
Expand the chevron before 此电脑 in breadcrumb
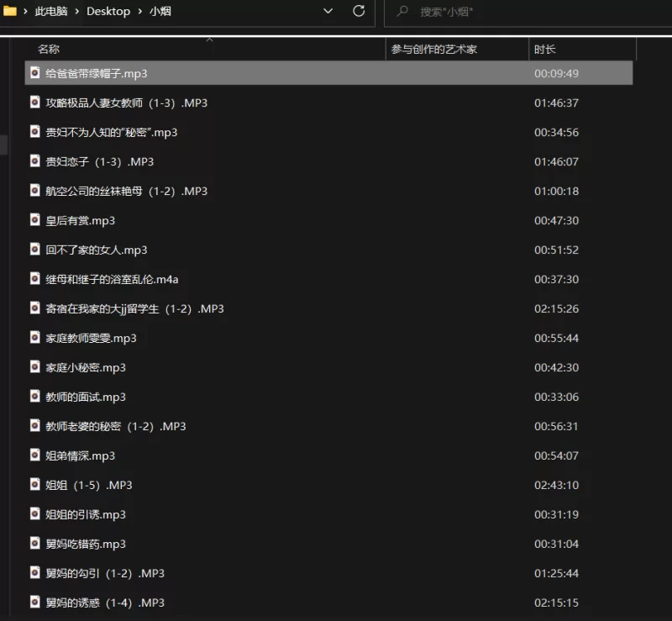25,12
